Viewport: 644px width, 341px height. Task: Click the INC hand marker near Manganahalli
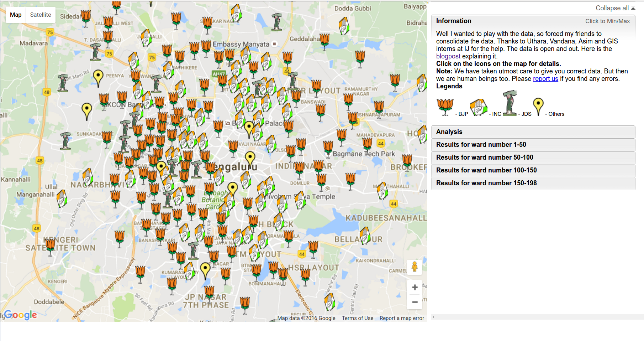[62, 199]
